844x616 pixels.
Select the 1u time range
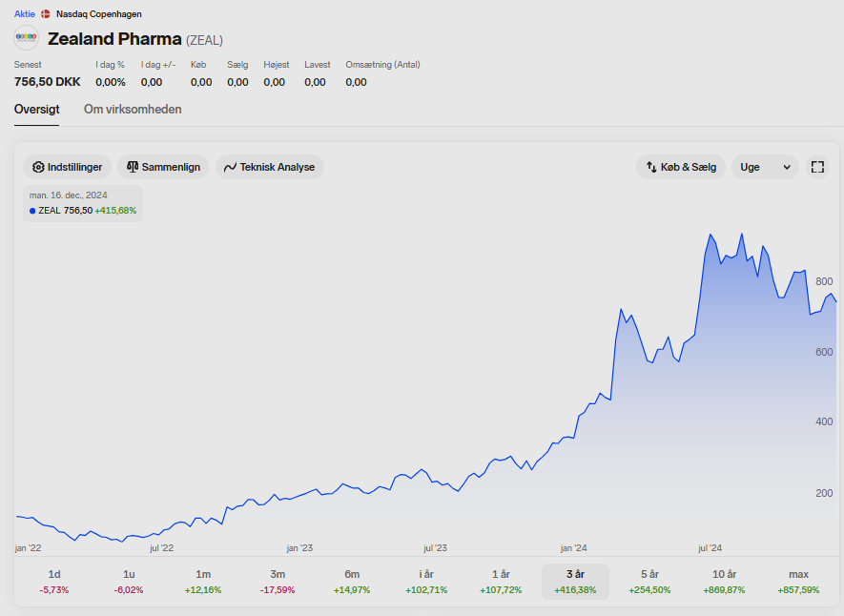click(129, 582)
